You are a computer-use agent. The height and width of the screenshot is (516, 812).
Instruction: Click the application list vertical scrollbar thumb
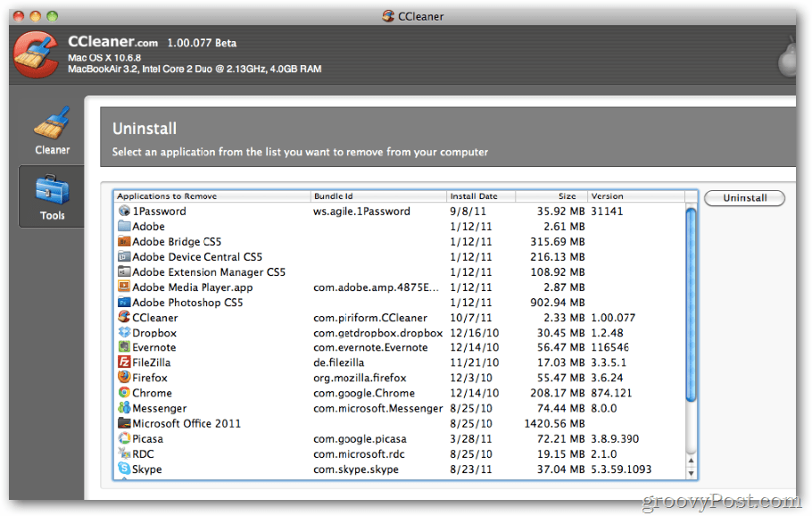point(691,304)
